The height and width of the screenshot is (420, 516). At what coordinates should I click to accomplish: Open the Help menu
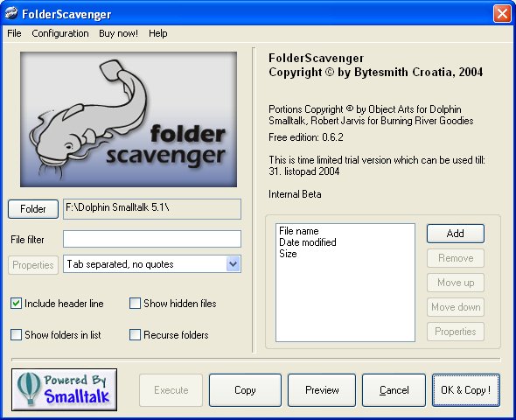pos(158,33)
